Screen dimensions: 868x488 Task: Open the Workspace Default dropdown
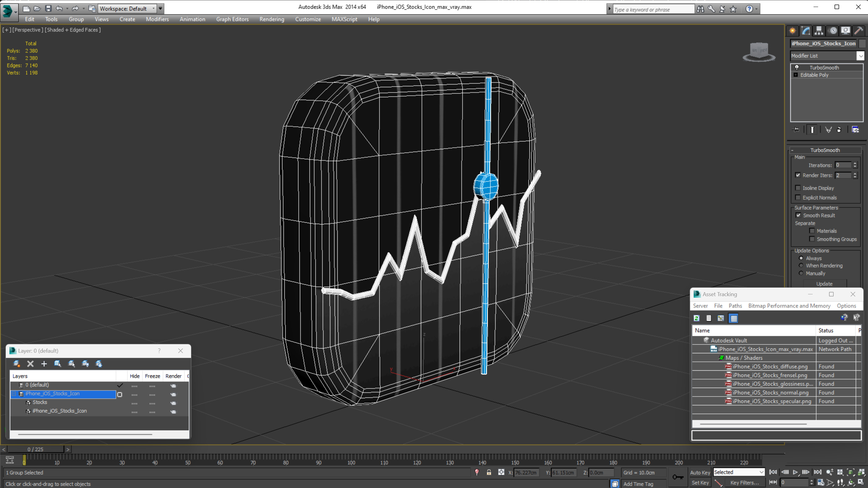coord(127,9)
